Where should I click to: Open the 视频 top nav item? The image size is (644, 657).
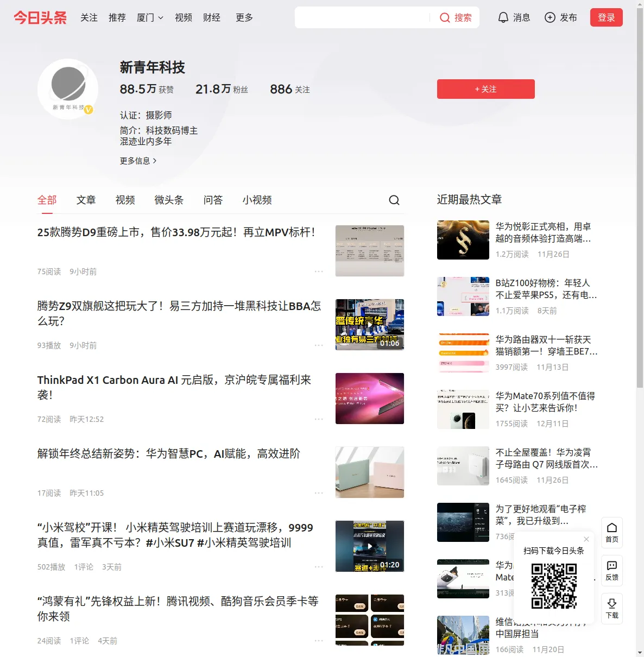(184, 18)
